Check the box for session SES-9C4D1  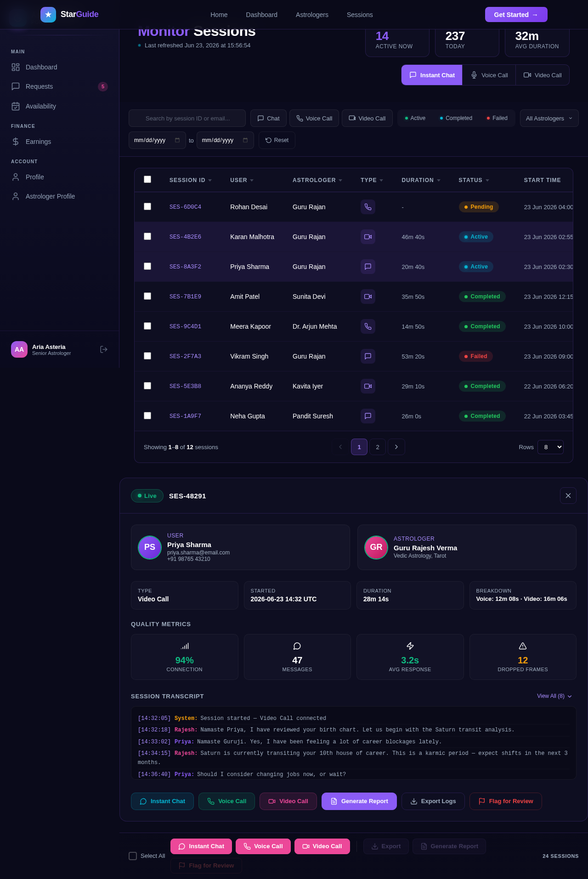[147, 326]
